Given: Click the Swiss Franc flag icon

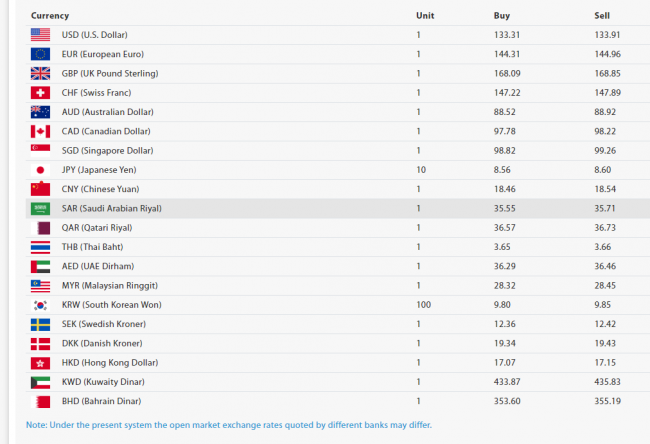Looking at the screenshot, I should pos(40,92).
